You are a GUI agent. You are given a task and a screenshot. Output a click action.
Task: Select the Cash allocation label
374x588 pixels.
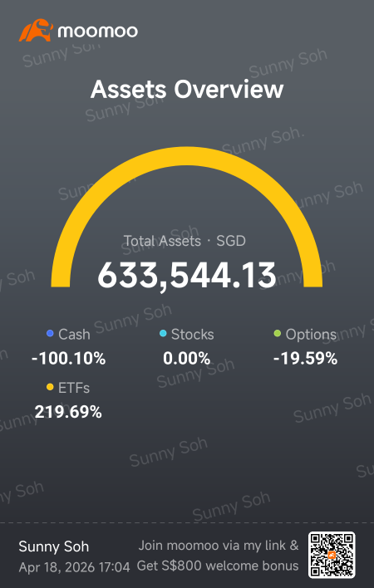tap(74, 334)
